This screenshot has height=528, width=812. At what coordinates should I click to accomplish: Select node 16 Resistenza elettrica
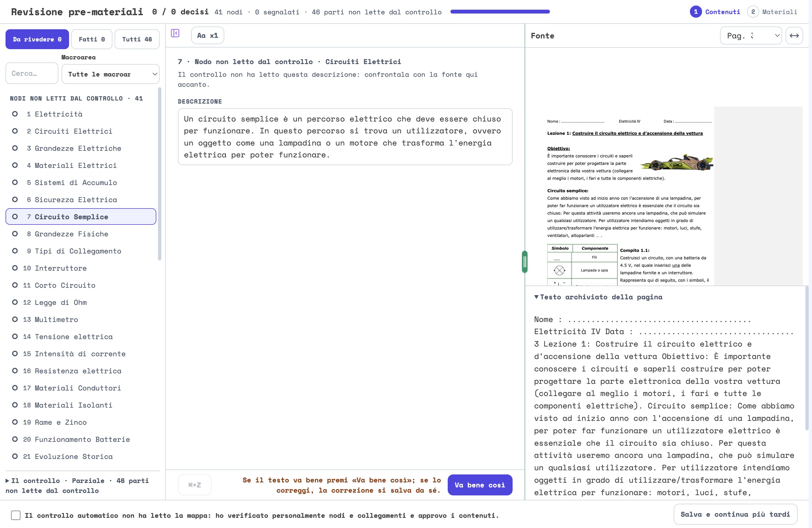81,371
